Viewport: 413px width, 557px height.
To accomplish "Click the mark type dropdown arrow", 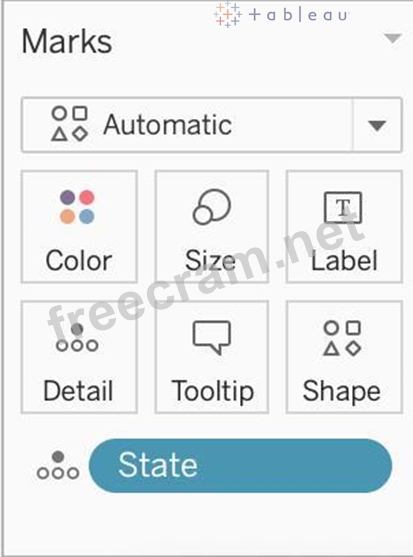I will 377,125.
